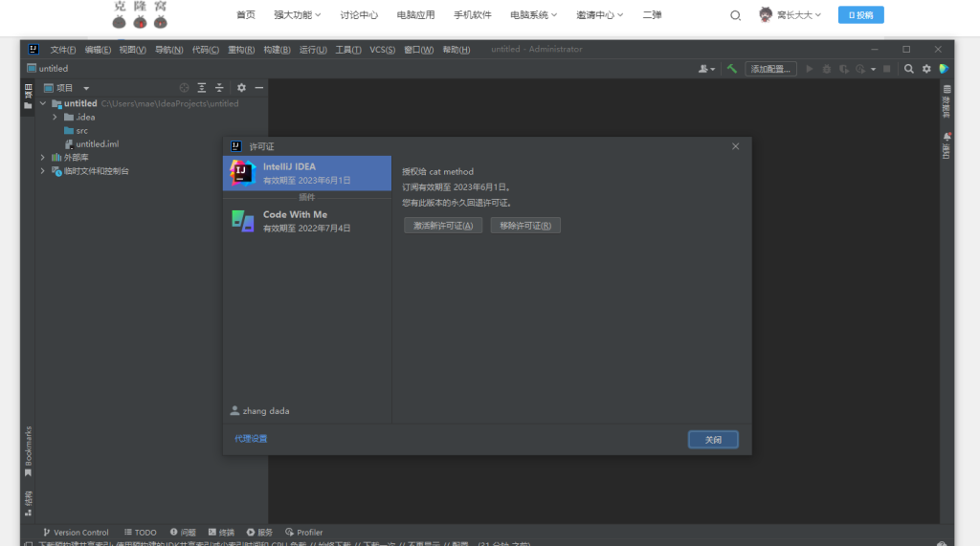Viewport: 980px width, 546px height.
Task: Click the blue submit button on website
Action: [x=860, y=15]
